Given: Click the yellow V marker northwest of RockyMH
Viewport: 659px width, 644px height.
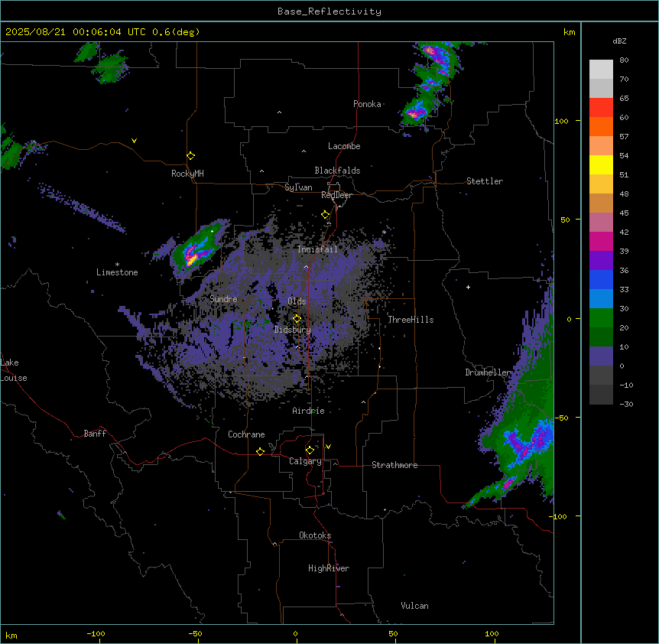Looking at the screenshot, I should (x=134, y=141).
